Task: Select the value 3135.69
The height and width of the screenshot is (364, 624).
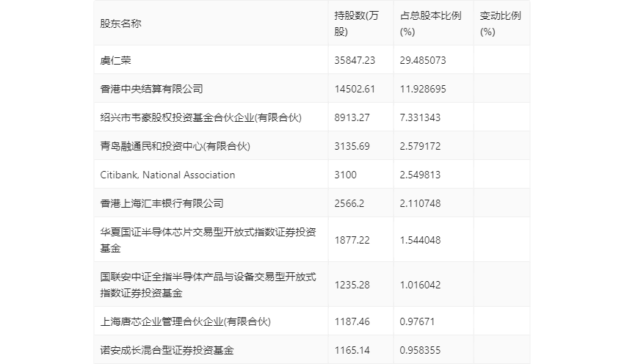Action: (x=352, y=146)
